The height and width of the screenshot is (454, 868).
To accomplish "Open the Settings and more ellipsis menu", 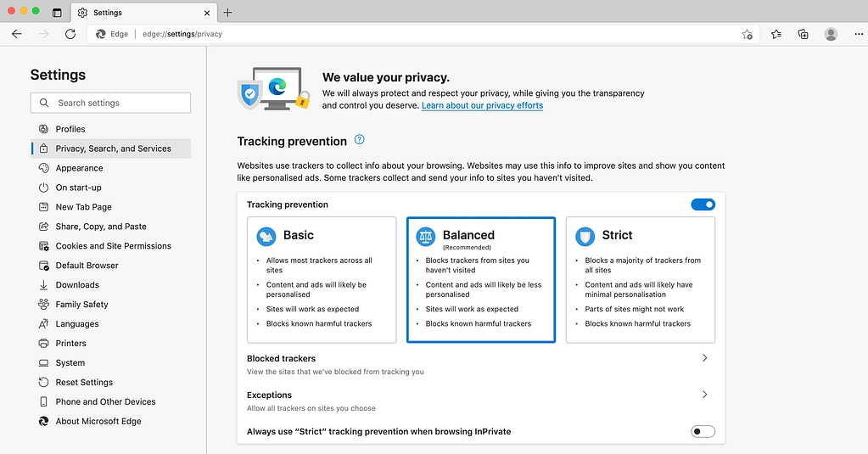I will pyautogui.click(x=859, y=34).
